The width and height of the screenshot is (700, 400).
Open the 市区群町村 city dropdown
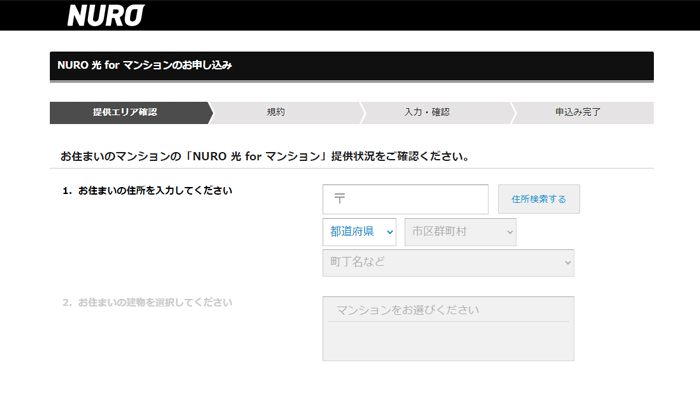pyautogui.click(x=460, y=232)
